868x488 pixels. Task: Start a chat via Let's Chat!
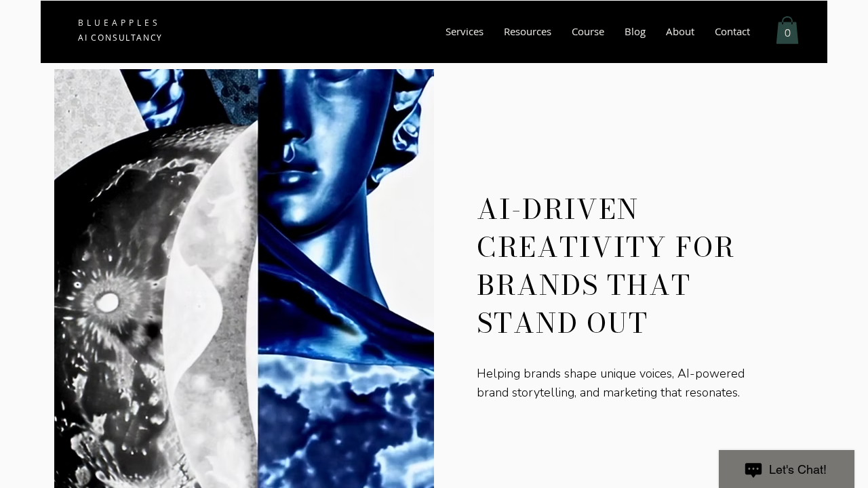(787, 469)
